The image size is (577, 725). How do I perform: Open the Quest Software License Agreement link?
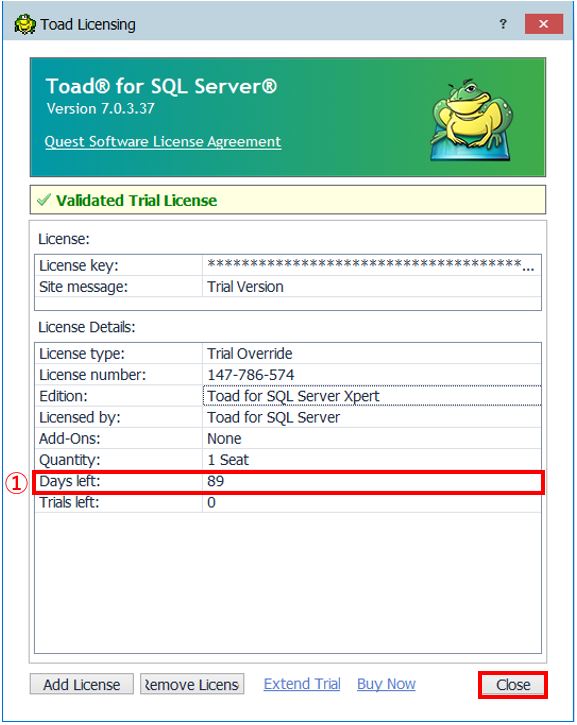(x=163, y=141)
